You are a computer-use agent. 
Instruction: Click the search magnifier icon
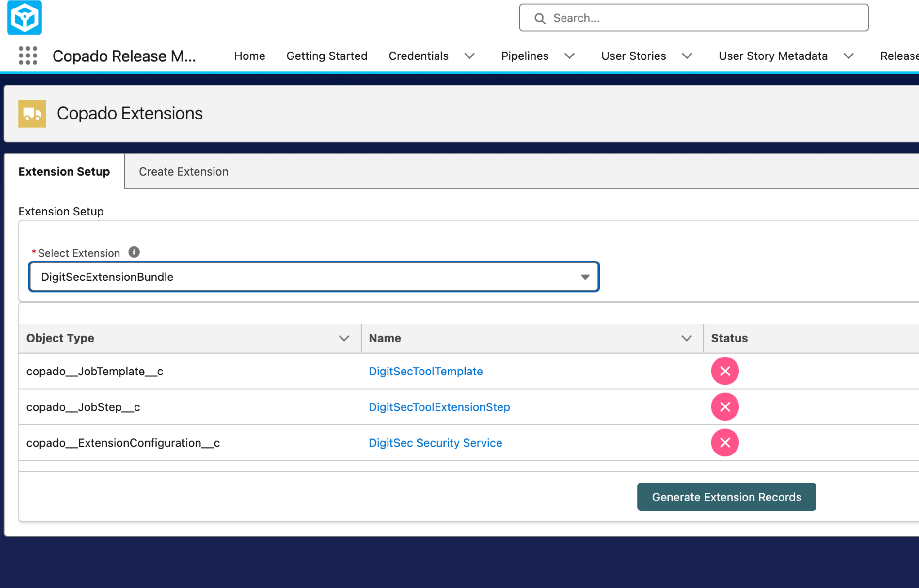pos(540,18)
